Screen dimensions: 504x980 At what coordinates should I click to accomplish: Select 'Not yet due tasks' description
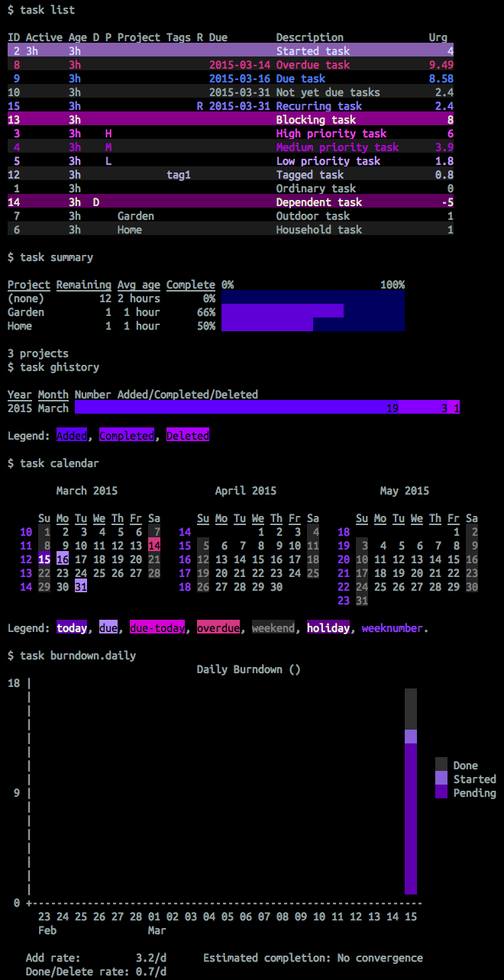[x=328, y=92]
